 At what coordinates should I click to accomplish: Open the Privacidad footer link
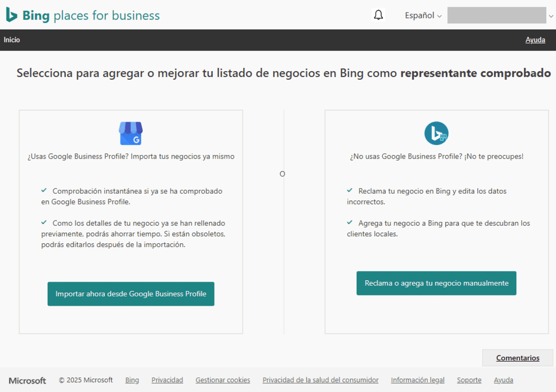(167, 380)
